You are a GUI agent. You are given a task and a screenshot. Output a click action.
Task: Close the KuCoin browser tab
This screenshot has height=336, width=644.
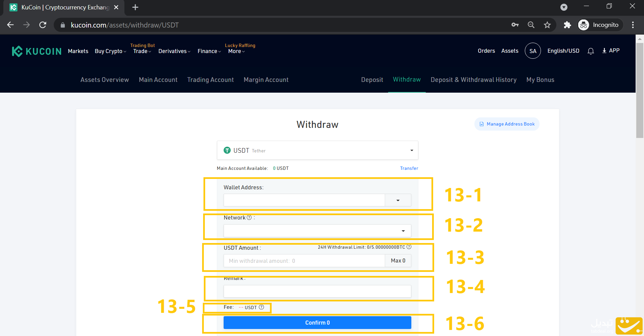[x=116, y=7]
